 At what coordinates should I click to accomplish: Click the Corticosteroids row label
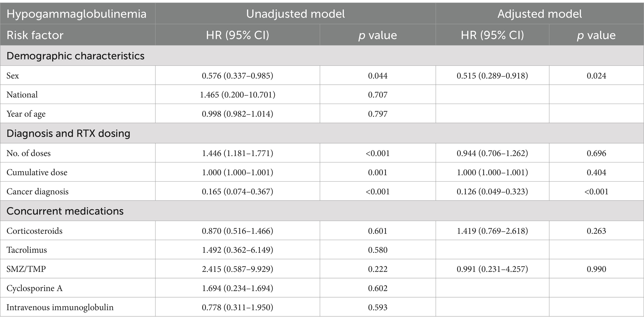pos(34,231)
